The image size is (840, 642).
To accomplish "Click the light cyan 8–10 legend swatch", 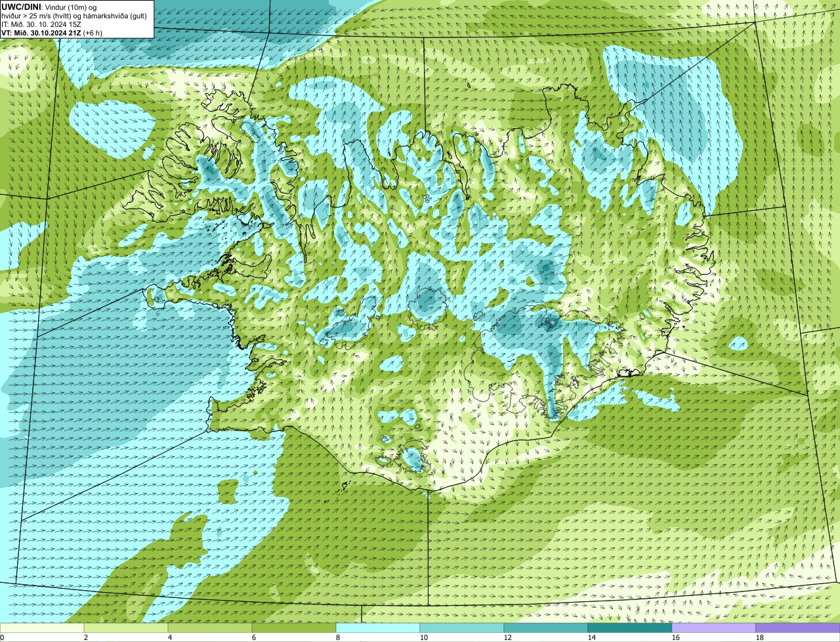I will [378, 628].
